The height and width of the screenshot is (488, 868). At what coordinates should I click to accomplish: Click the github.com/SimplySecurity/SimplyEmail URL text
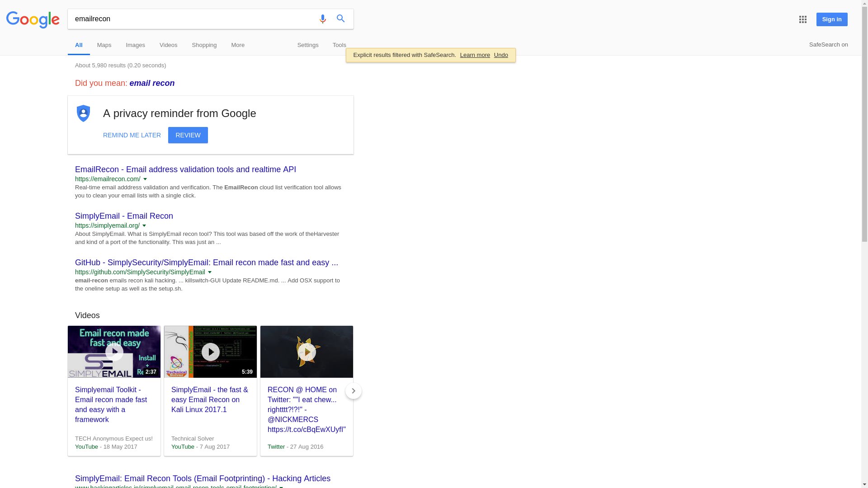[140, 272]
